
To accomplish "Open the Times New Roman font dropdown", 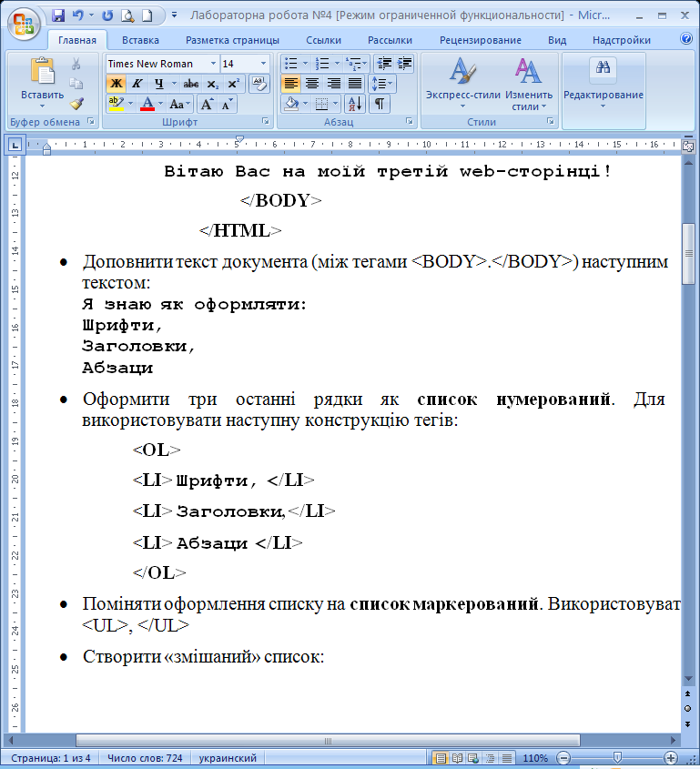I will point(213,64).
